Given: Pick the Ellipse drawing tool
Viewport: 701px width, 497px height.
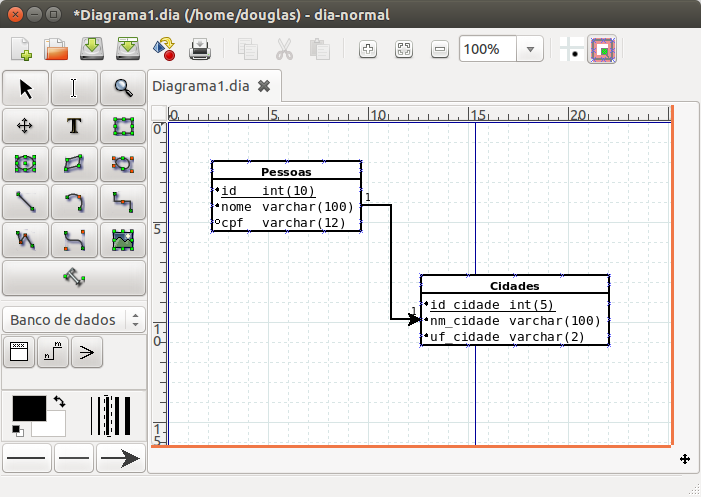Looking at the screenshot, I should click(25, 163).
